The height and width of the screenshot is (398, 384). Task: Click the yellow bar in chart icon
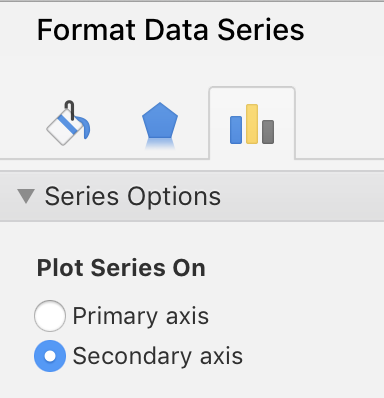point(252,124)
